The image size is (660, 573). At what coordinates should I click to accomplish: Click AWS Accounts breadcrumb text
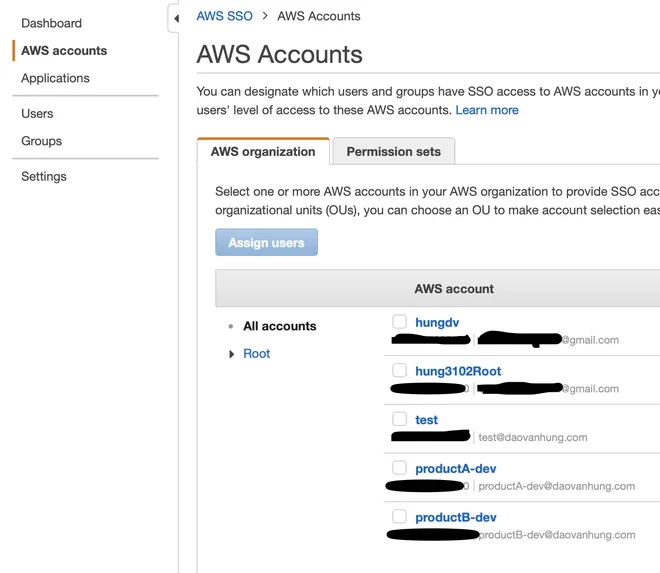[319, 16]
